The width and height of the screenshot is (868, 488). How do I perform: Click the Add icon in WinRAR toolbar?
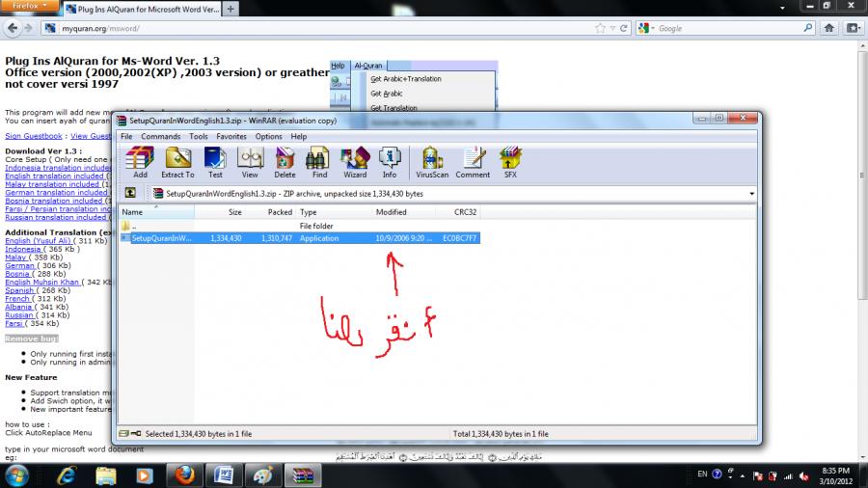click(x=141, y=161)
